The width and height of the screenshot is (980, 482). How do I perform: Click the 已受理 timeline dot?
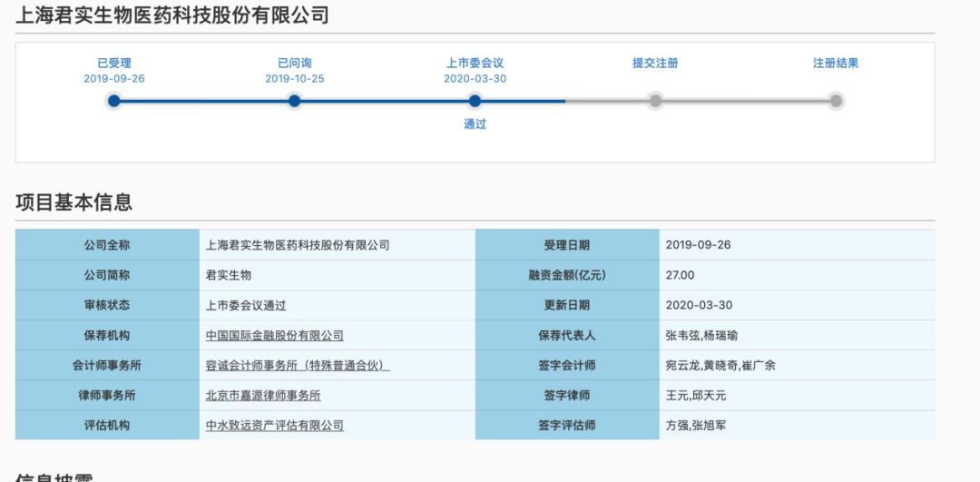[x=113, y=101]
